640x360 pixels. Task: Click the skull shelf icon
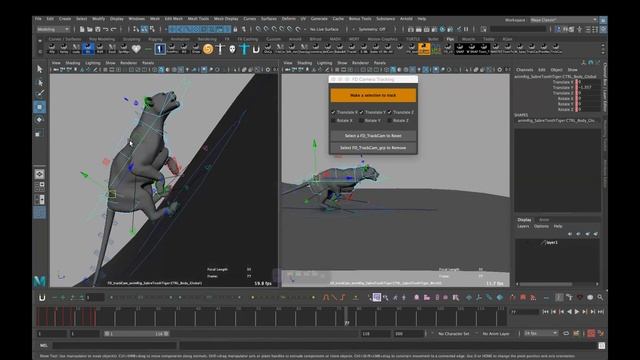(232, 49)
